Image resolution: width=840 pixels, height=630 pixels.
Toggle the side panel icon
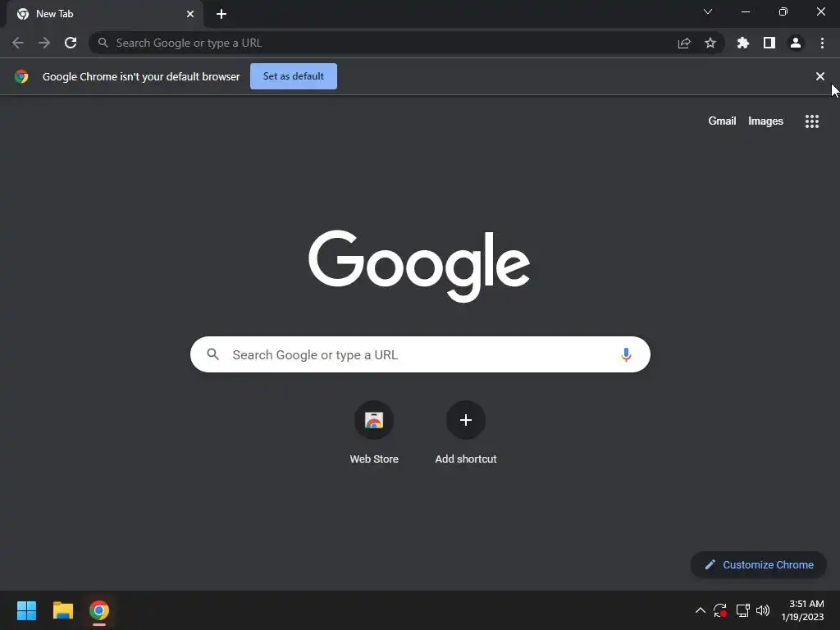point(769,43)
